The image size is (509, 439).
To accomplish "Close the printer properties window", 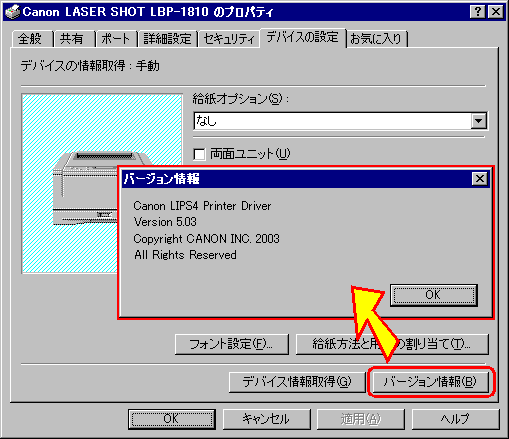I will [496, 12].
